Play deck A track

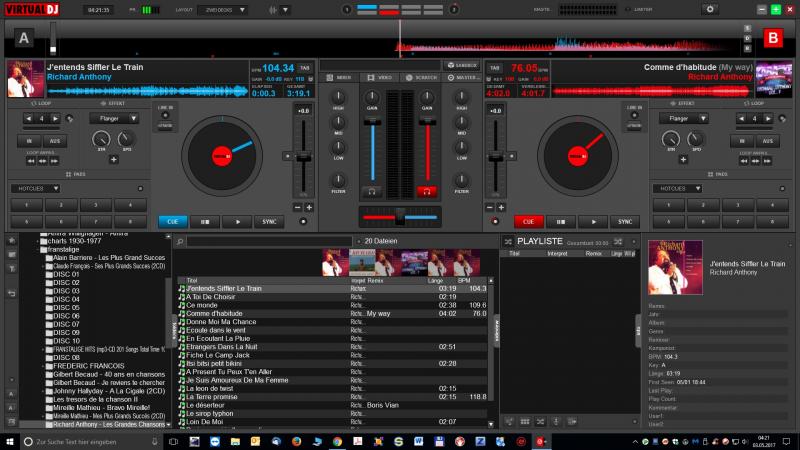[237, 221]
